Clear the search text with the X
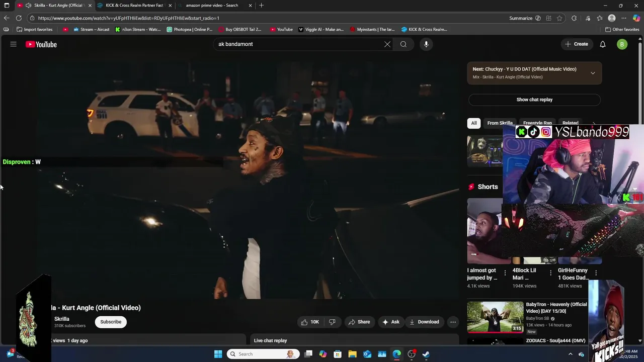644x362 pixels. [387, 44]
